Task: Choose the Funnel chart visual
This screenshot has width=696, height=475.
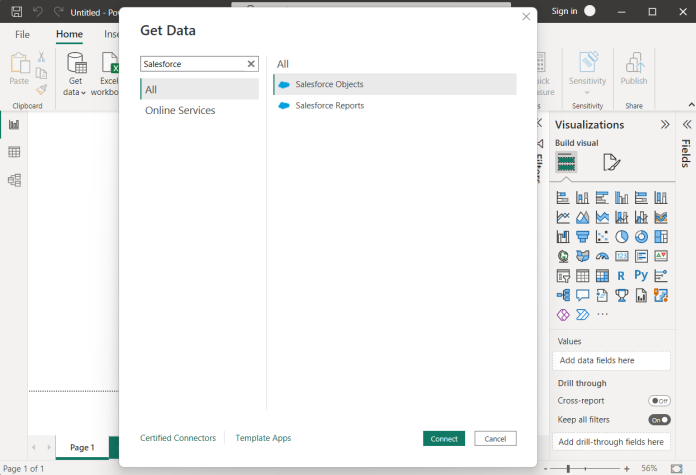Action: click(x=583, y=237)
